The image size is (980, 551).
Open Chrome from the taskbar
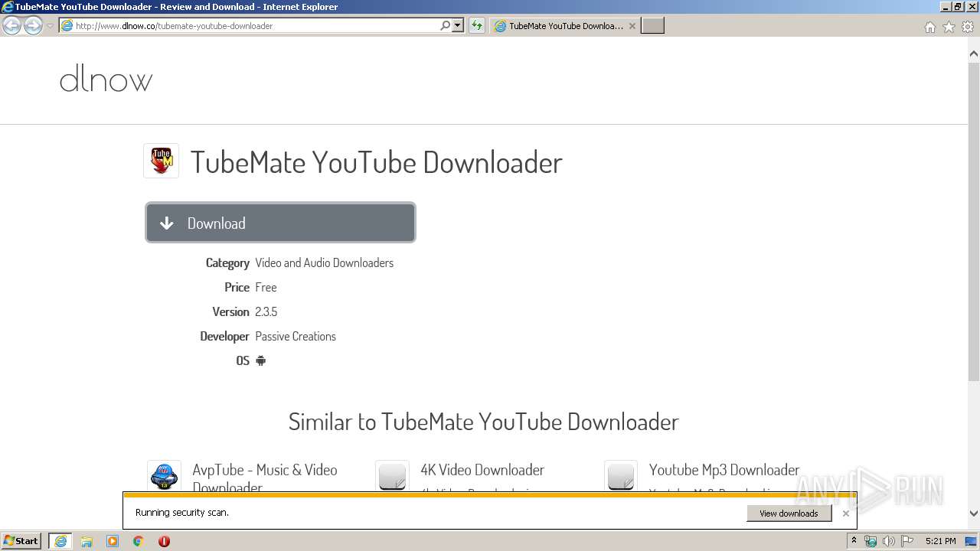[139, 541]
